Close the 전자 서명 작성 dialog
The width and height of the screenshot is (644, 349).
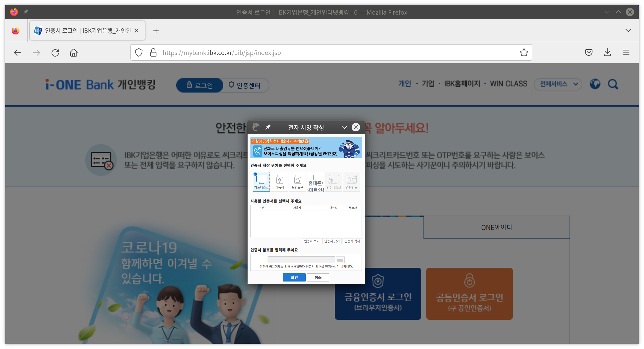click(356, 127)
